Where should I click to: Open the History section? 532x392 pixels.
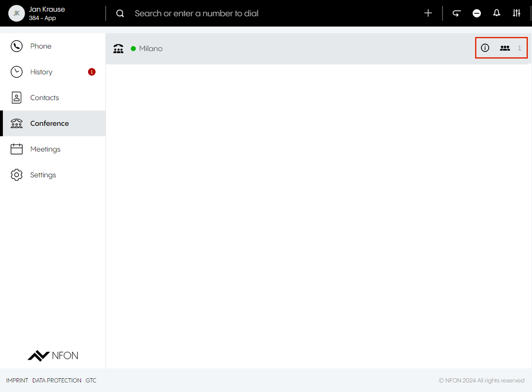41,72
